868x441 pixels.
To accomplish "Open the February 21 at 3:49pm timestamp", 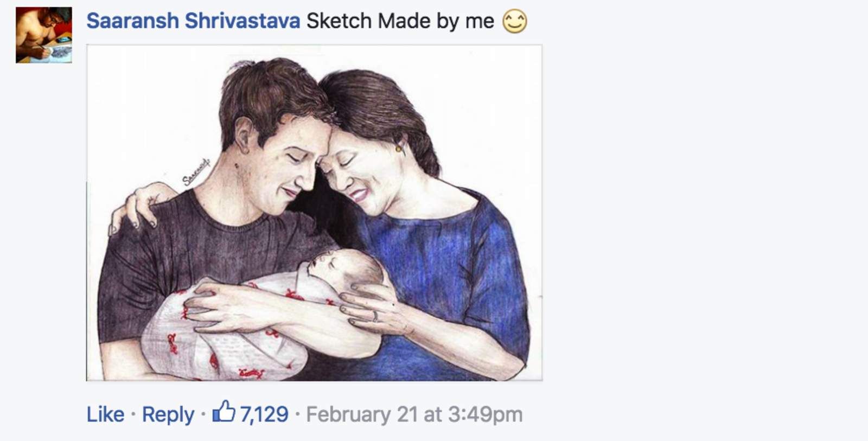I will click(x=414, y=414).
